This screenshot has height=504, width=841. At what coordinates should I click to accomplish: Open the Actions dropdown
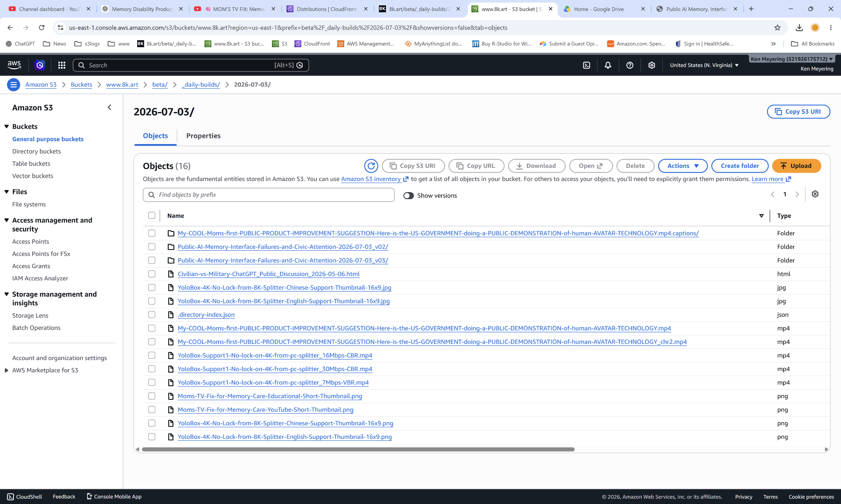pyautogui.click(x=682, y=166)
